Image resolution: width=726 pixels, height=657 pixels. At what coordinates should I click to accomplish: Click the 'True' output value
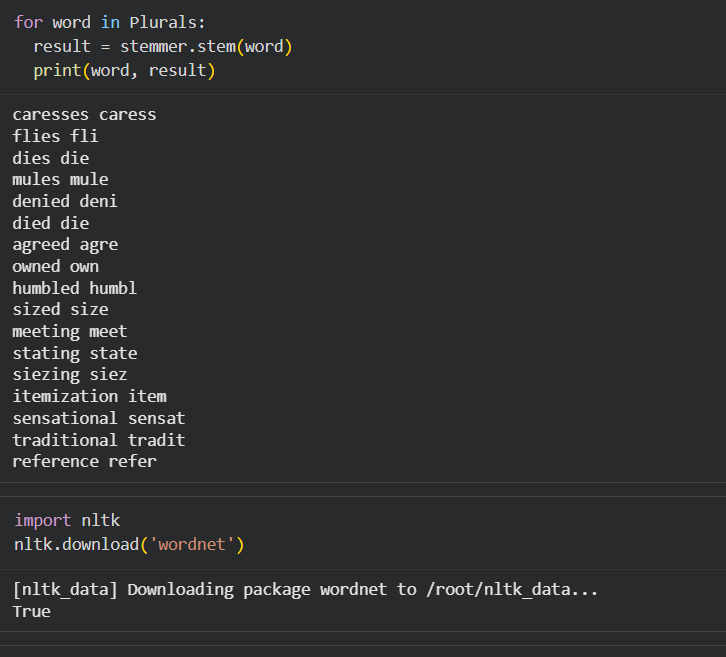31,611
